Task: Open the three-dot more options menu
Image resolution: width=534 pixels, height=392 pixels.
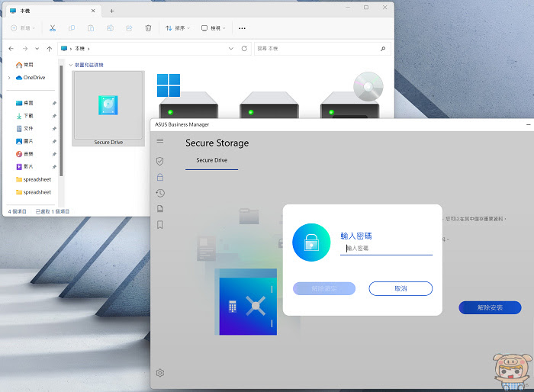Action: tap(242, 28)
